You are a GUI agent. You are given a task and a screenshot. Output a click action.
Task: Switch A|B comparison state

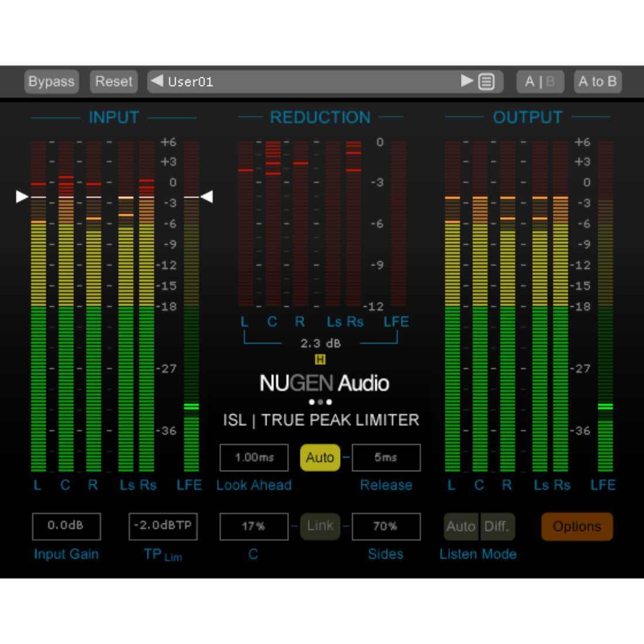tap(540, 81)
